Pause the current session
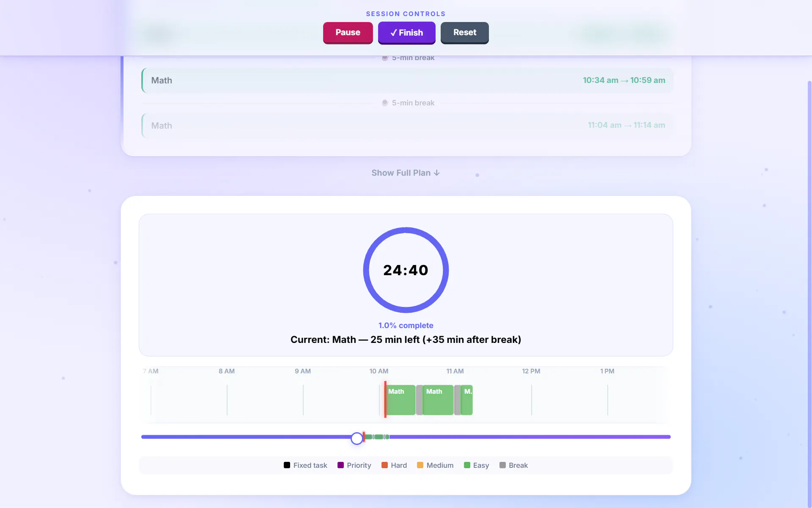The width and height of the screenshot is (812, 508). point(348,33)
